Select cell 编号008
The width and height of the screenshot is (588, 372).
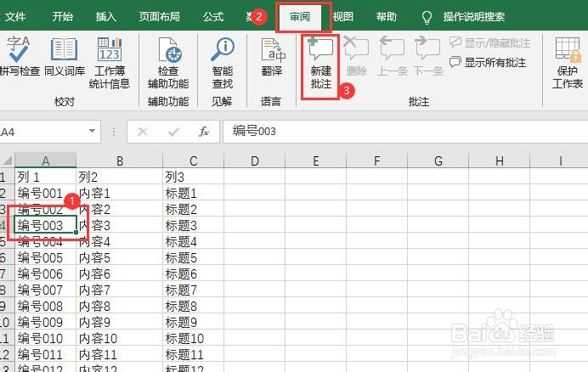pyautogui.click(x=45, y=306)
